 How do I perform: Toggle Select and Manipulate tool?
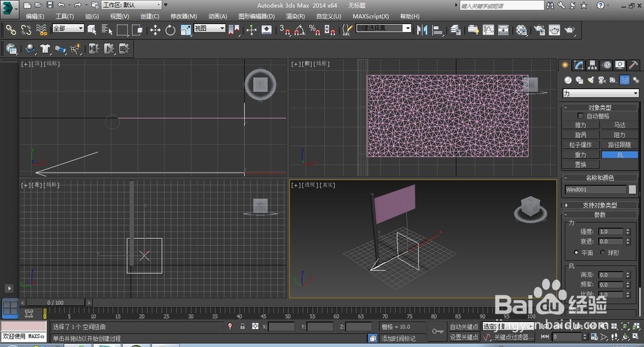(251, 30)
